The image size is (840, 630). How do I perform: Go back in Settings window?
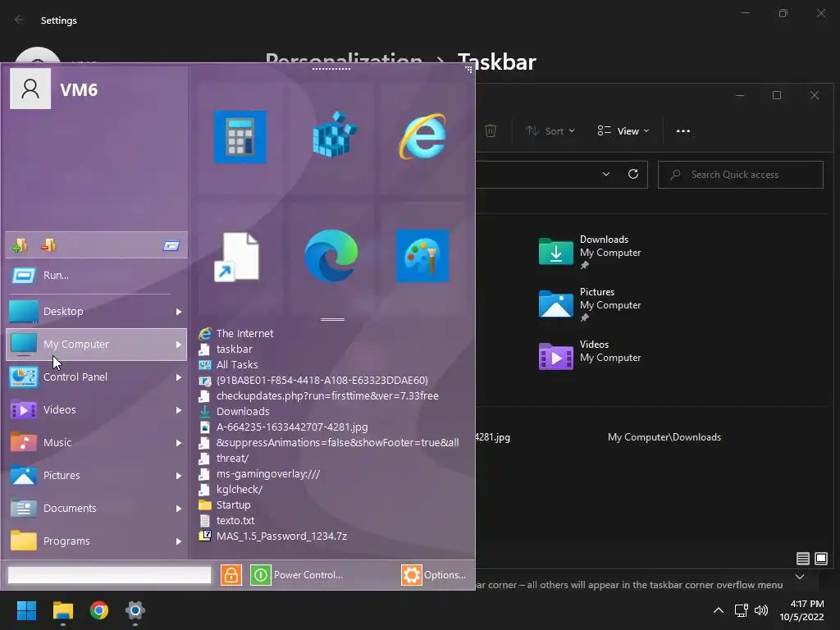coord(20,20)
